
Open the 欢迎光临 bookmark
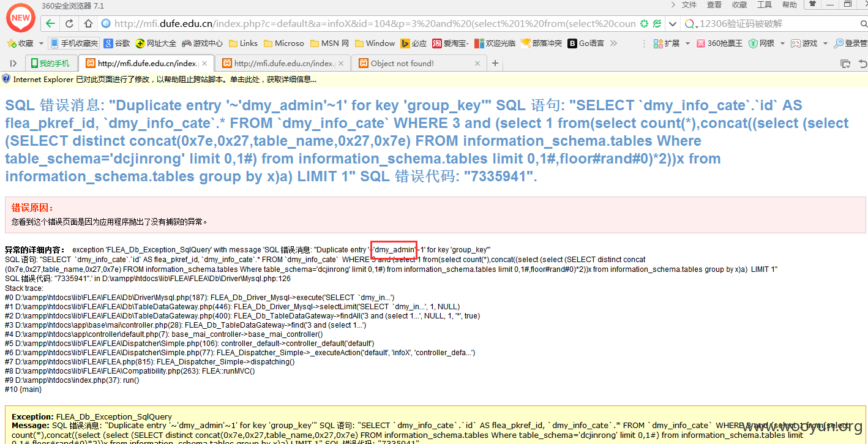495,43
